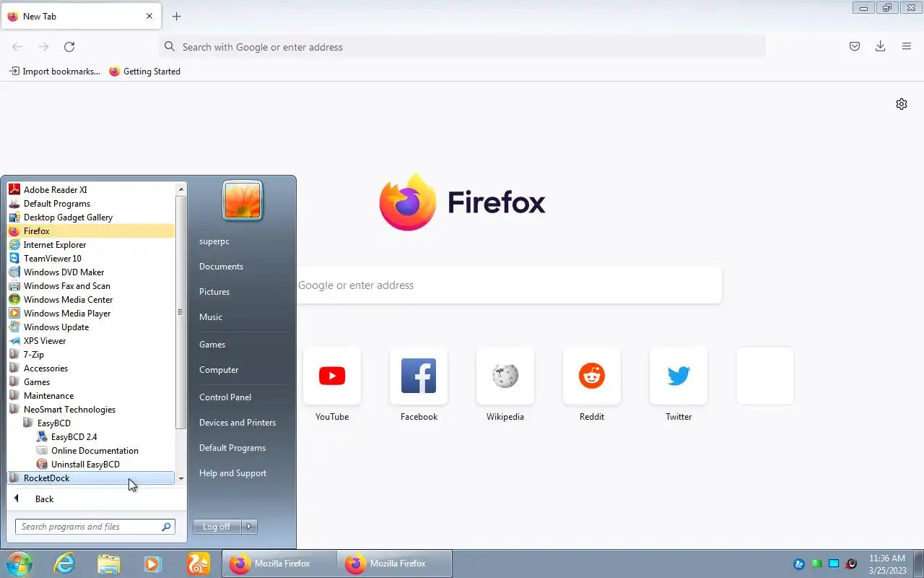Open Default Programs in the right pane
This screenshot has width=924, height=578.
tap(232, 448)
